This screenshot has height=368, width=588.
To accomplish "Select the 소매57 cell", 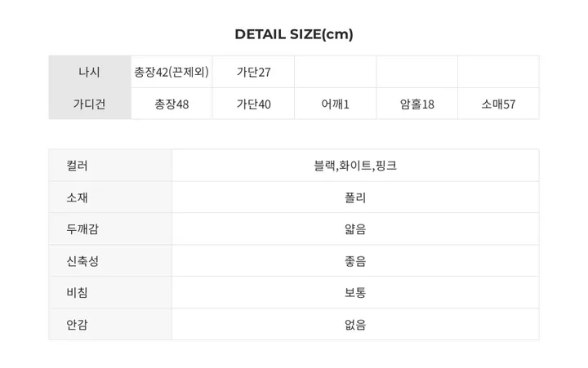I will point(498,104).
